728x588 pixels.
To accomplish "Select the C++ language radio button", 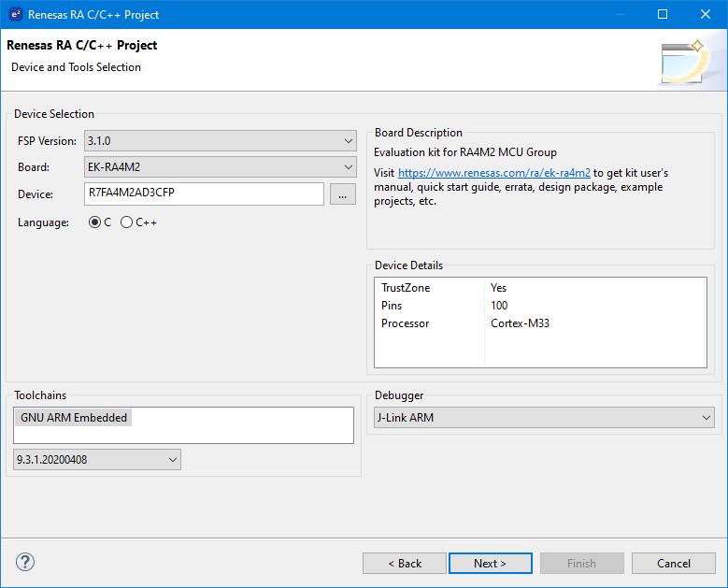I will pos(127,222).
